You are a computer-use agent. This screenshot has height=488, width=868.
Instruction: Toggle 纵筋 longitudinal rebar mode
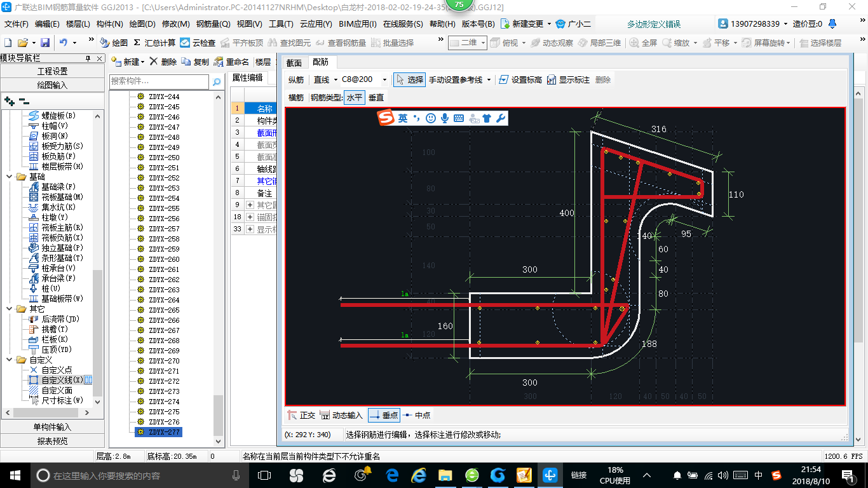click(296, 79)
